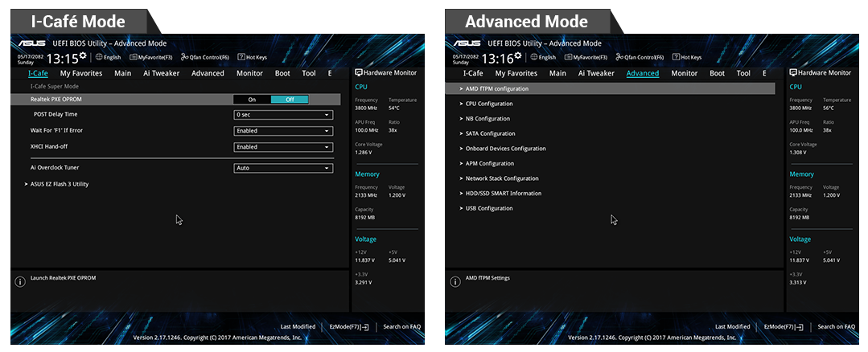Image resolution: width=868 pixels, height=352 pixels.
Task: Open Wait For 'F1' If Error dropdown
Action: (283, 131)
